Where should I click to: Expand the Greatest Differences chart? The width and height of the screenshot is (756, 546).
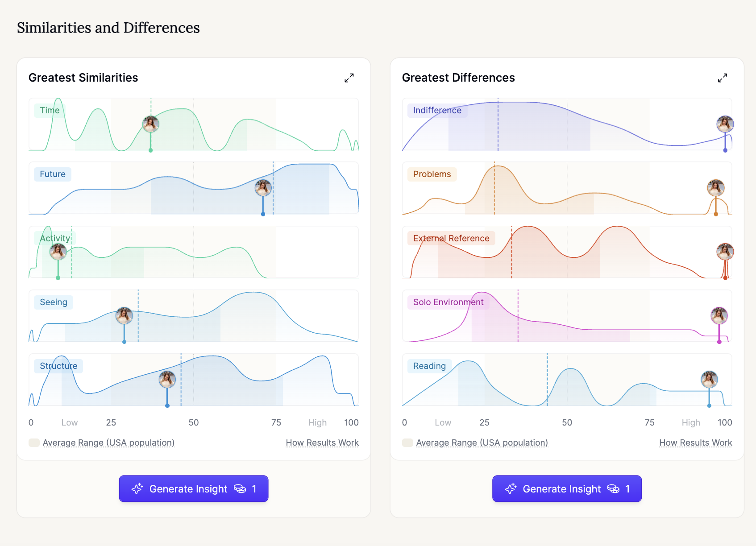point(723,78)
